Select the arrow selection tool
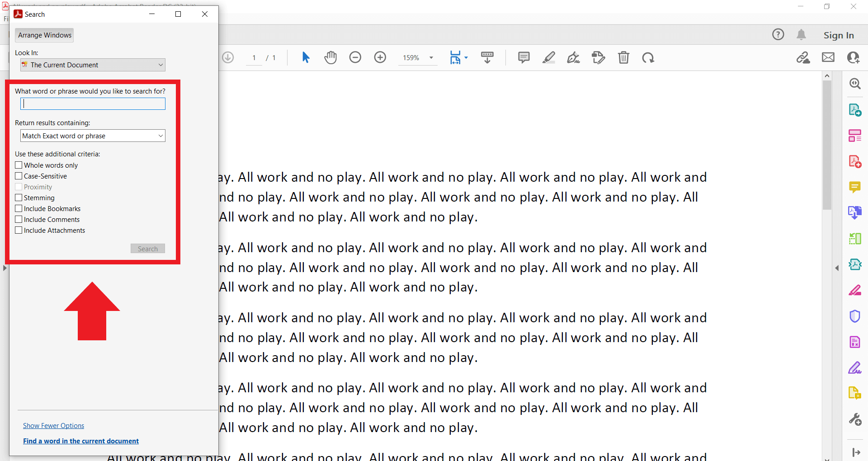 (306, 57)
